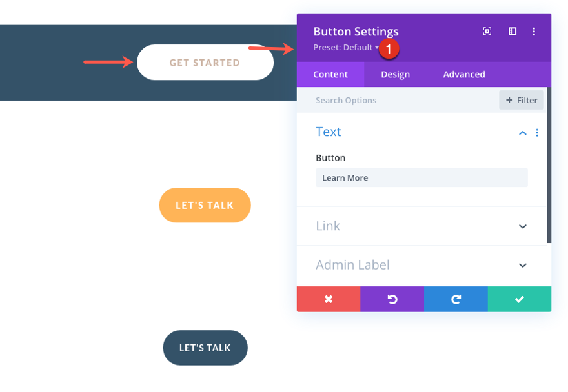
Task: Click the white Get Started button
Action: (205, 63)
